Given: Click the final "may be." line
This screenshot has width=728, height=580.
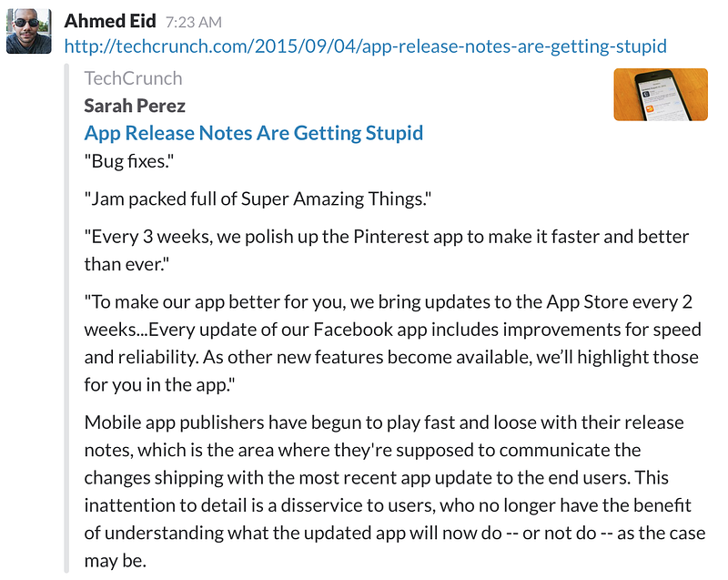Looking at the screenshot, I should tap(116, 561).
